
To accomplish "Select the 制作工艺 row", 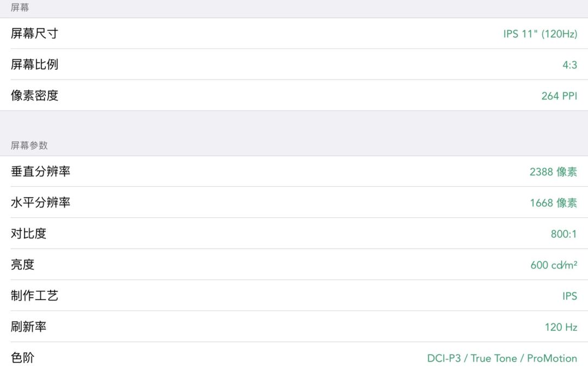I will pyautogui.click(x=294, y=296).
